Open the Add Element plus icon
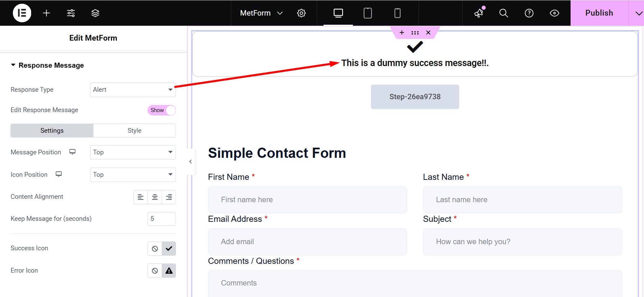 tap(46, 13)
